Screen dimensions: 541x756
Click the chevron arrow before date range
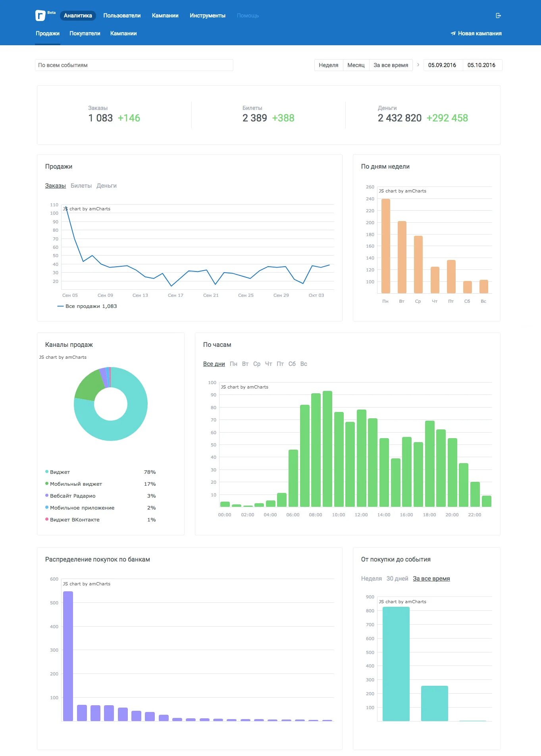pos(418,65)
